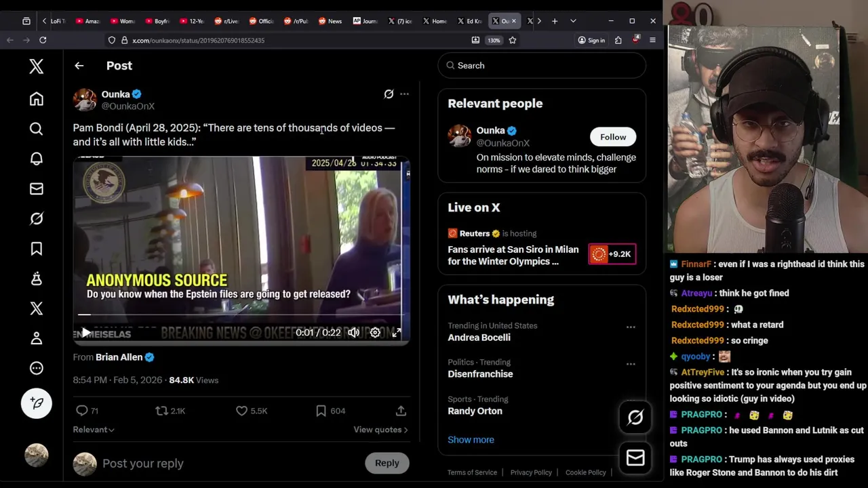Click Show more under What's happening

pyautogui.click(x=471, y=440)
